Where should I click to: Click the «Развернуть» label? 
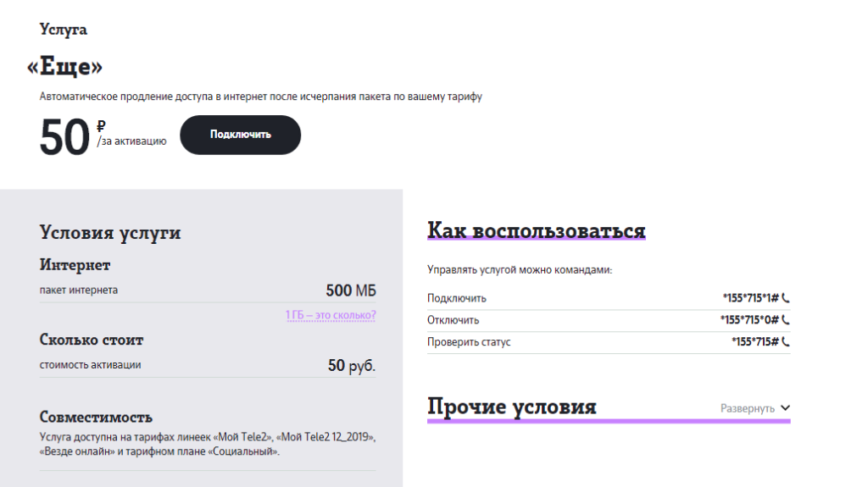click(747, 408)
